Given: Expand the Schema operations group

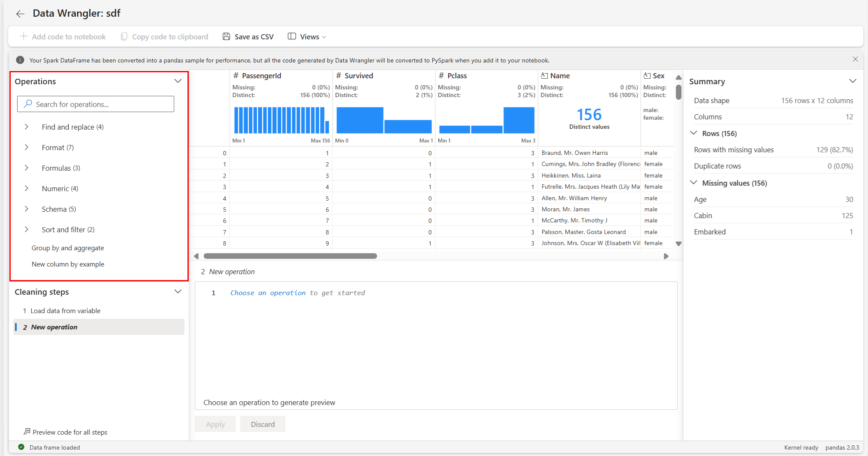Looking at the screenshot, I should (27, 209).
